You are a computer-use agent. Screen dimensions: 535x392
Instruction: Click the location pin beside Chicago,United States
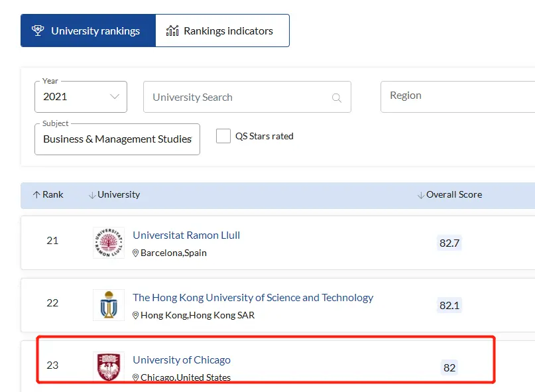coord(135,377)
